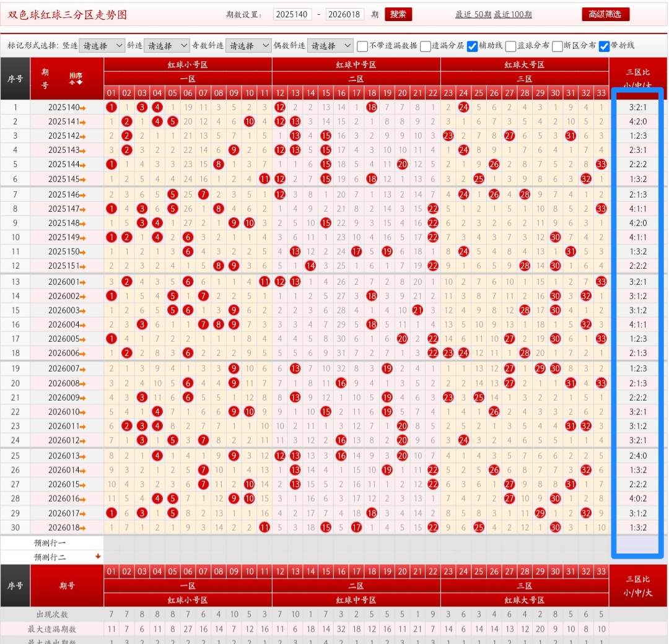The height and width of the screenshot is (644, 669).
Task: Click red ball 08 in row 2025144
Action: pyautogui.click(x=219, y=164)
